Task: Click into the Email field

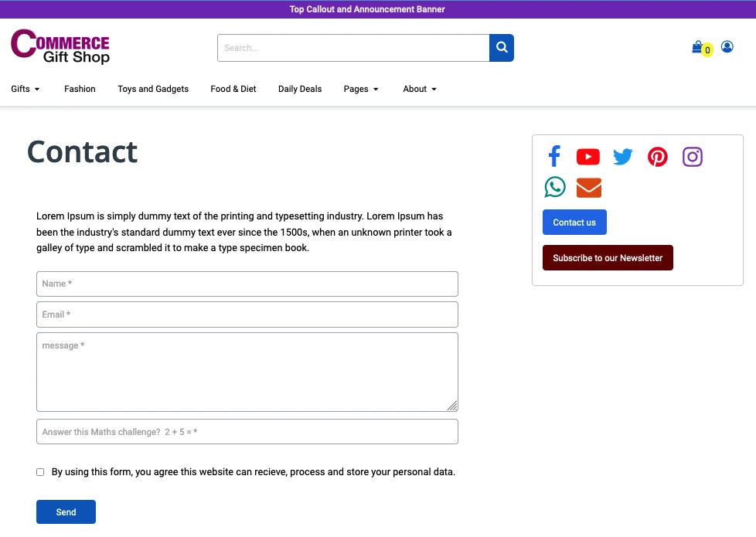Action: [247, 314]
